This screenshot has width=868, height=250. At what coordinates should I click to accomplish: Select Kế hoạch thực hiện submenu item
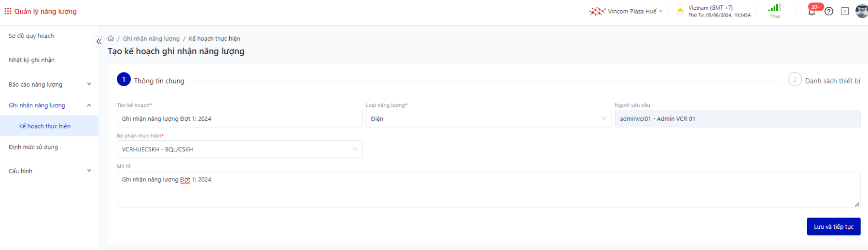tap(45, 126)
